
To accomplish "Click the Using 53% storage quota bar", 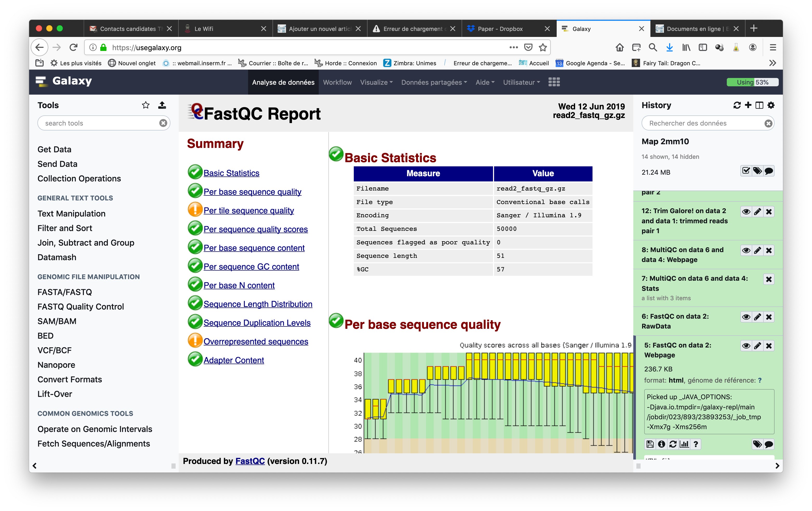I will (752, 82).
